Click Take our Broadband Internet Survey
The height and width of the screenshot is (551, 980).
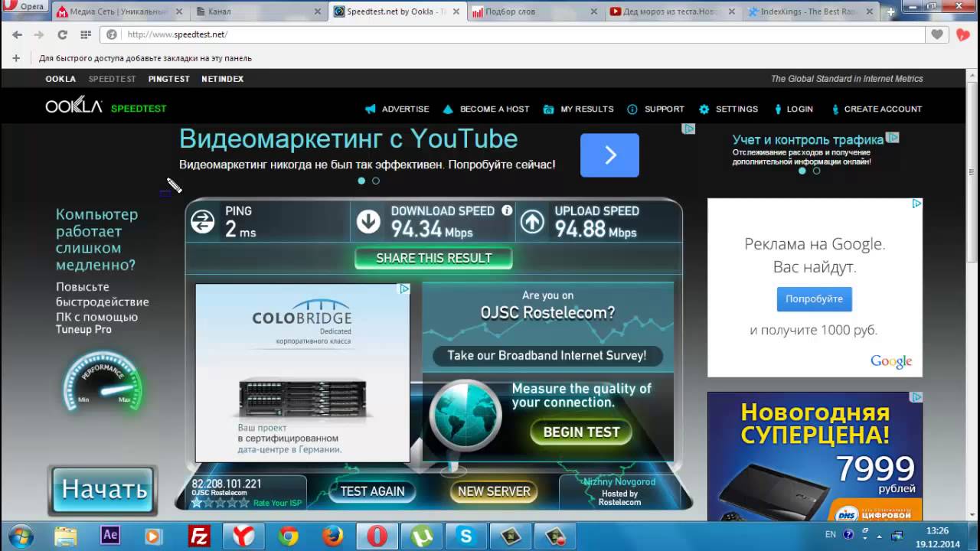(x=547, y=355)
